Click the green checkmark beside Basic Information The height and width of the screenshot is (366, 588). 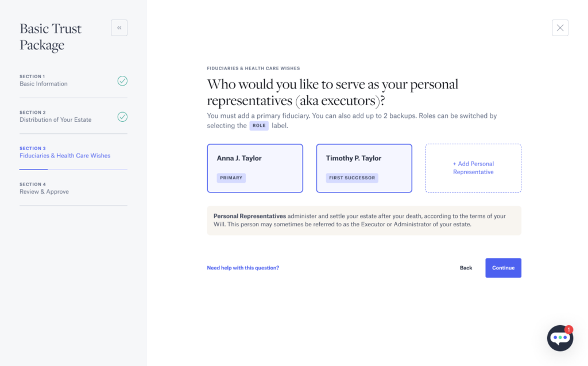(122, 81)
